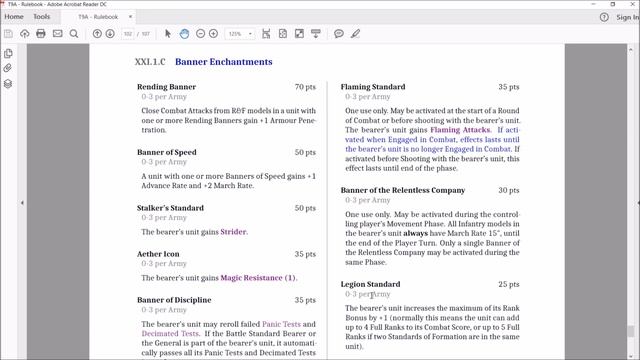Image resolution: width=640 pixels, height=360 pixels.
Task: Click Banner of the Relentless Company title
Action: [403, 190]
